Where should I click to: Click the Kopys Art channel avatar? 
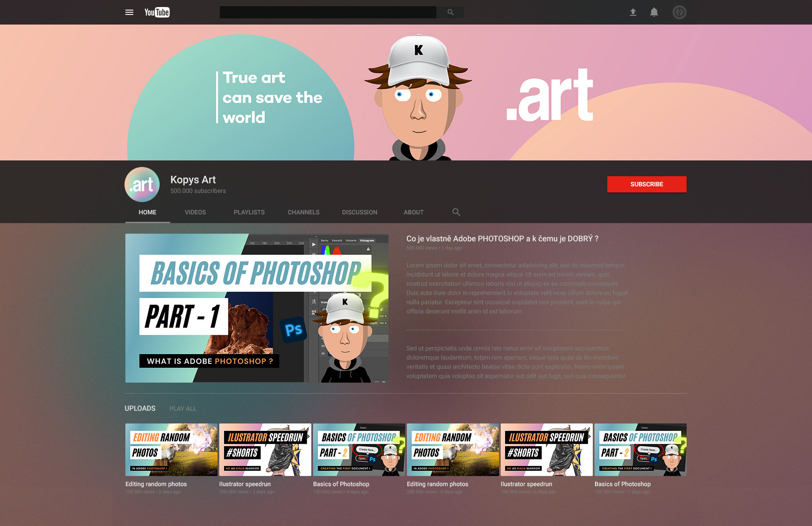(x=142, y=185)
